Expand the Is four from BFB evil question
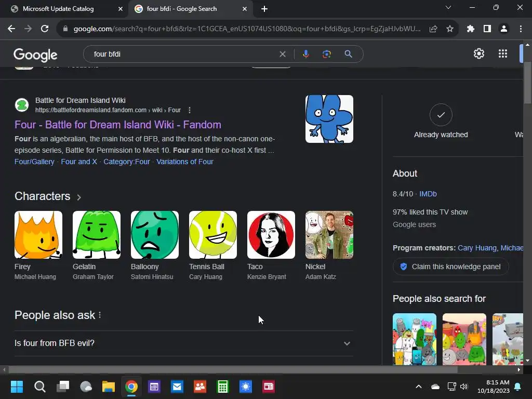 pos(183,343)
